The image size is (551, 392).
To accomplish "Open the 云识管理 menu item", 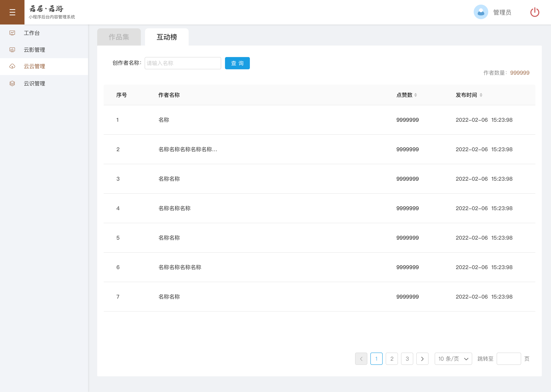I will point(44,83).
